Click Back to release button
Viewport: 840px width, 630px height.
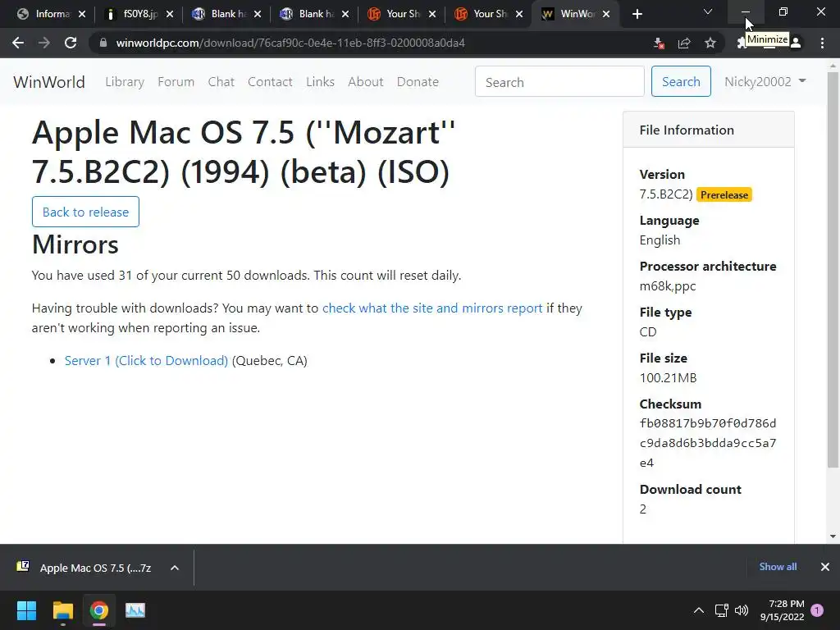click(85, 212)
